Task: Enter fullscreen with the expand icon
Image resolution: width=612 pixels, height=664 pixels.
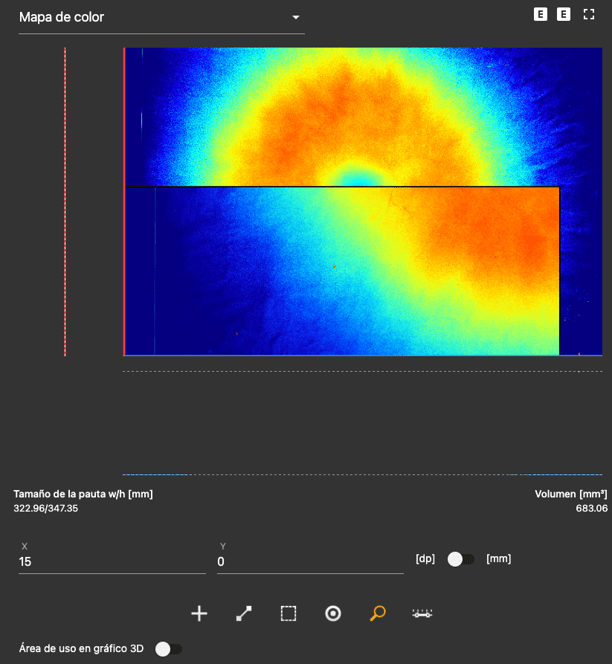Action: click(x=589, y=14)
